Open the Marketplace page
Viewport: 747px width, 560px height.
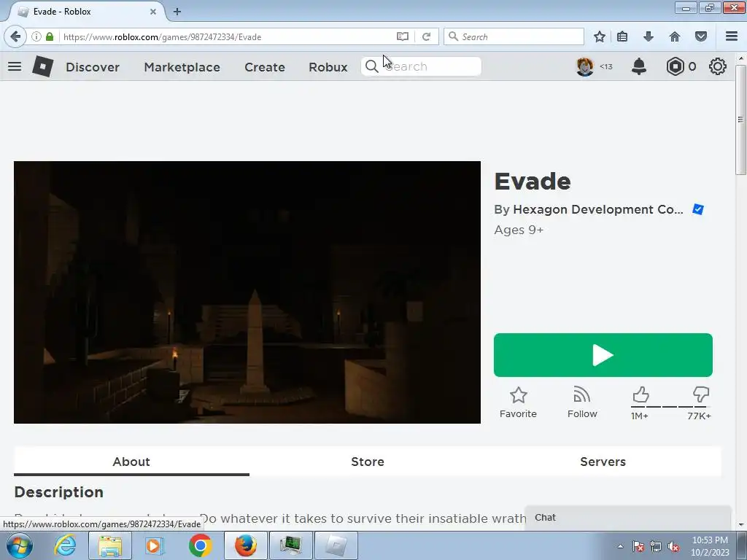182,67
